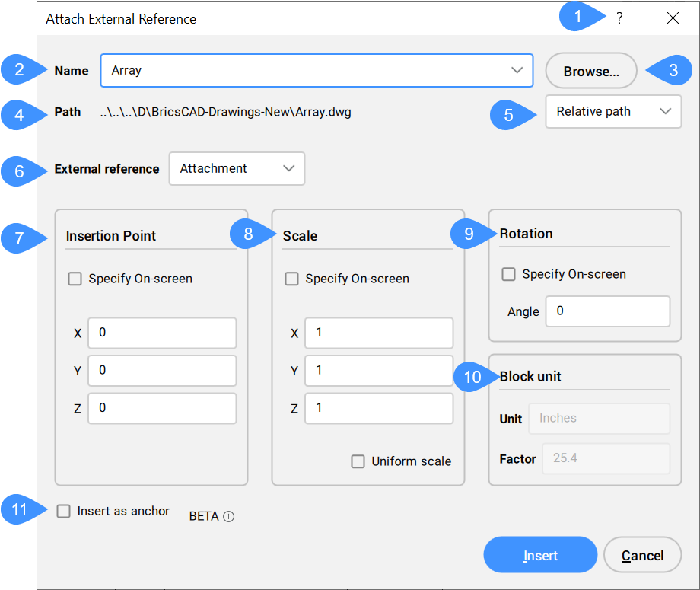Screen dimensions: 700x590
Task: Click the Insertion Point X field
Action: pos(162,333)
